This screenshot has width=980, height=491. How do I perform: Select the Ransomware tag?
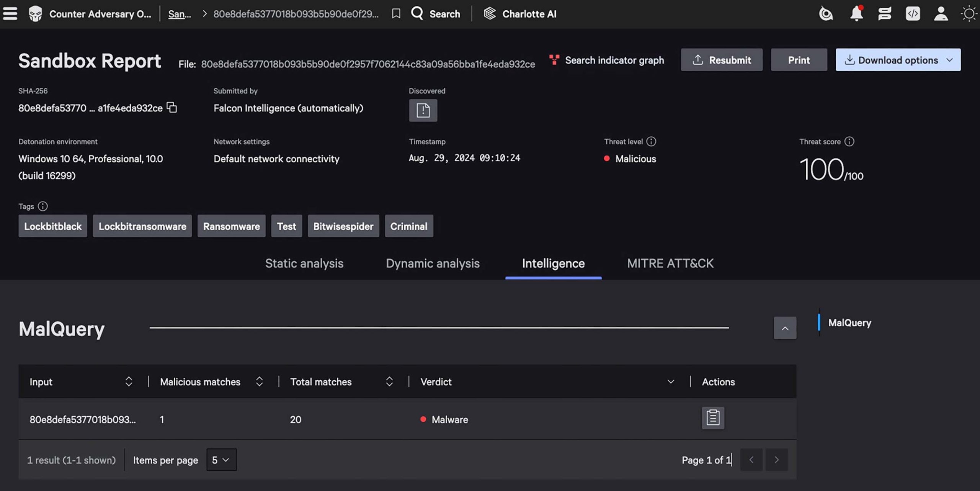click(x=232, y=226)
